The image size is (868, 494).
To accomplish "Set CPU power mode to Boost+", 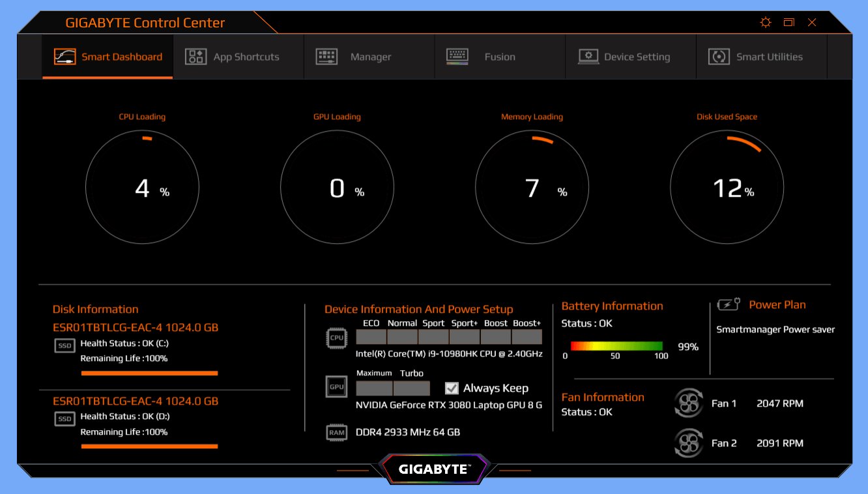I will coord(527,337).
